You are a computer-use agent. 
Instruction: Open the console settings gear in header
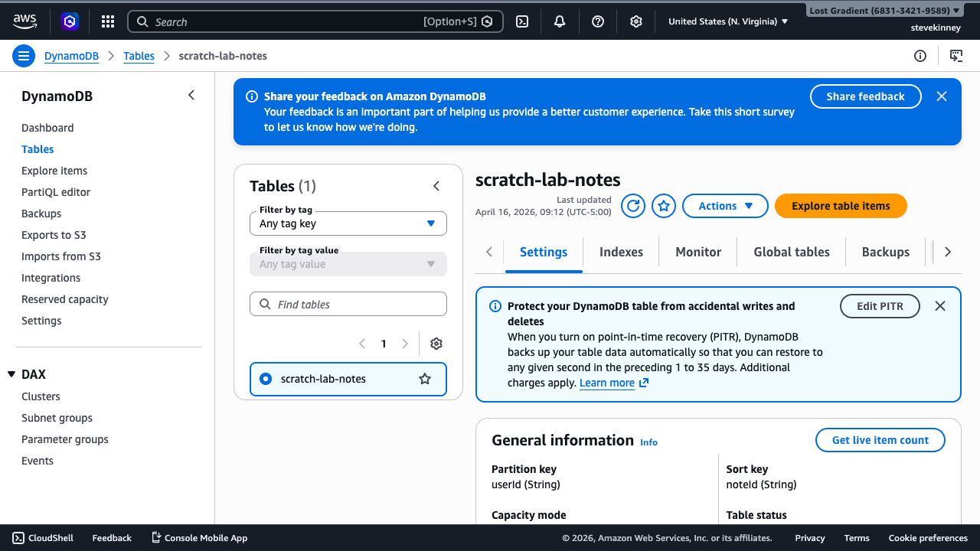point(636,21)
